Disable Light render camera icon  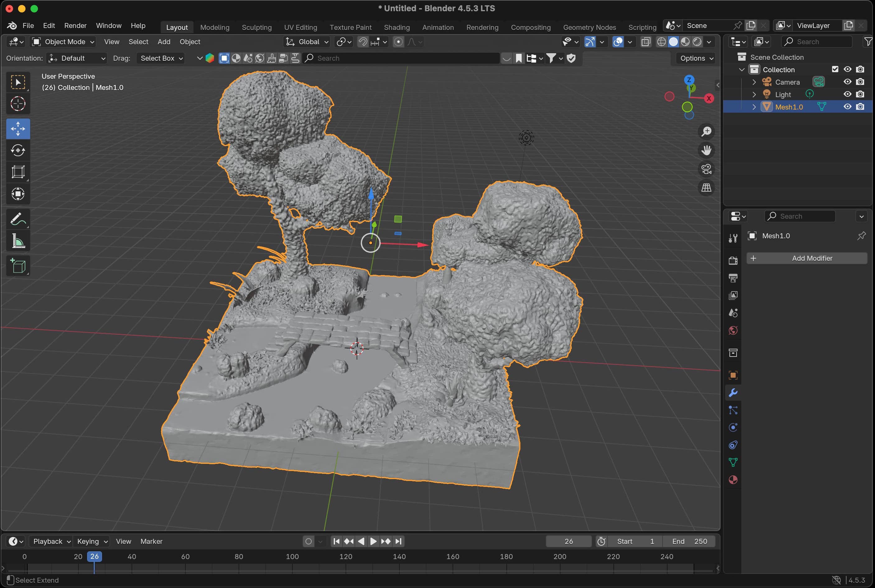[x=860, y=94]
